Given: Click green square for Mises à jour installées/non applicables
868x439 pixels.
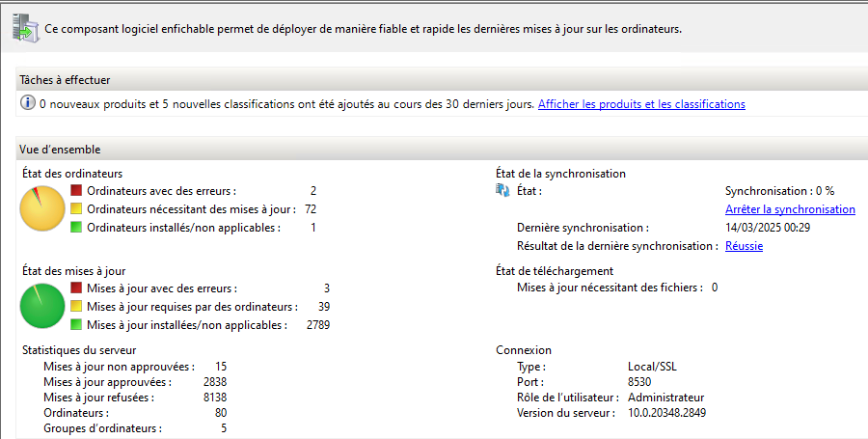Looking at the screenshot, I should click(x=77, y=325).
